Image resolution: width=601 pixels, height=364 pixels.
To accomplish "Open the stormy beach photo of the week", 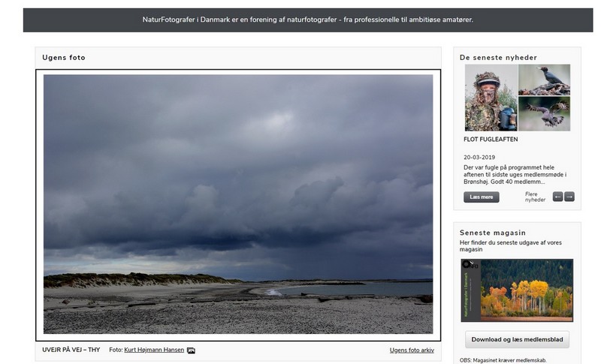I will pyautogui.click(x=238, y=204).
